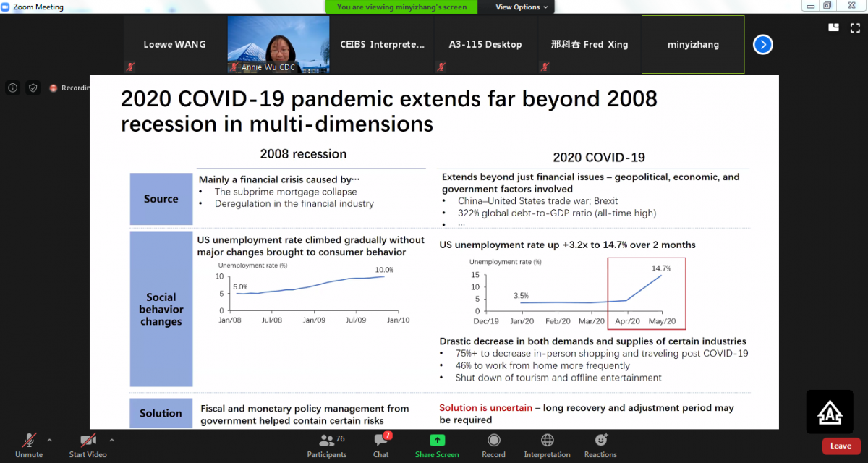The height and width of the screenshot is (463, 868).
Task: Start Video from the camera button
Action: pos(88,445)
